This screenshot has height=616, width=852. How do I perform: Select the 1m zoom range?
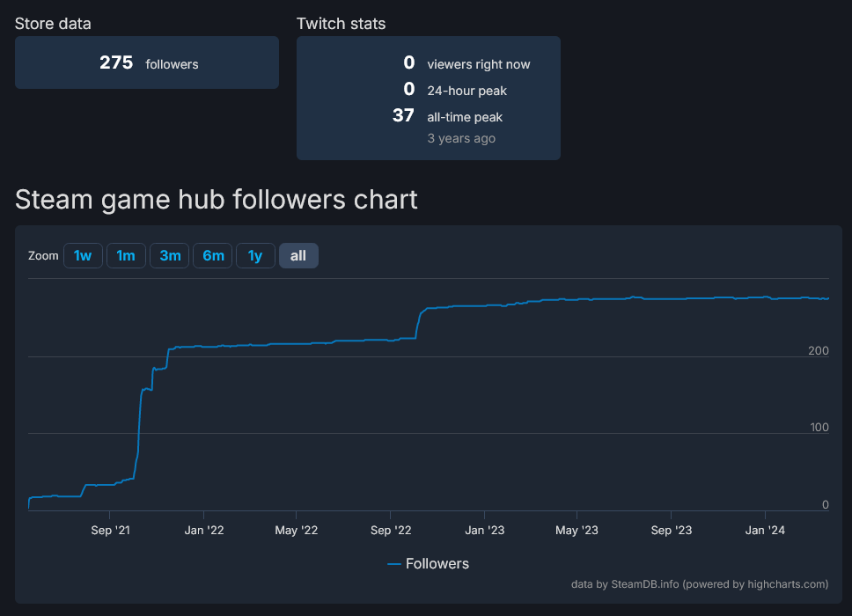point(126,255)
